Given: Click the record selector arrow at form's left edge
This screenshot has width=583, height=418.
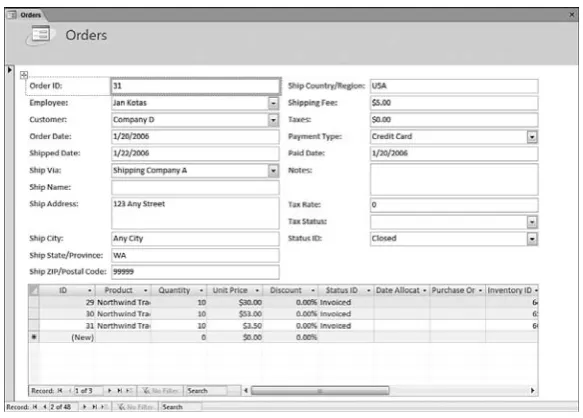Looking at the screenshot, I should (10, 70).
